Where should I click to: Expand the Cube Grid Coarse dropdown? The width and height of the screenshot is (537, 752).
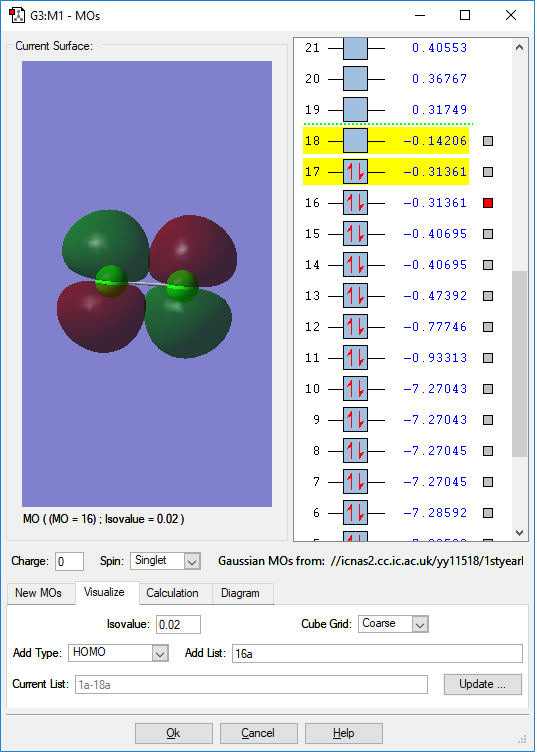tap(393, 624)
